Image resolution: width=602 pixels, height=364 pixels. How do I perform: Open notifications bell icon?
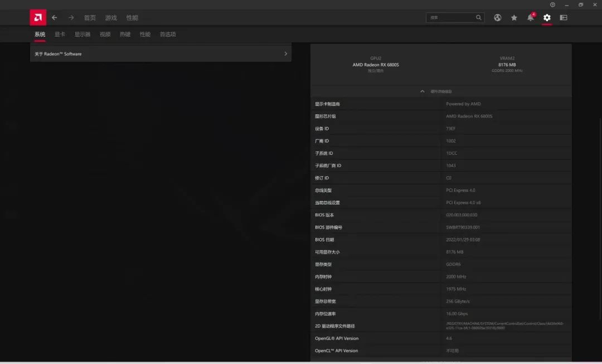point(531,18)
